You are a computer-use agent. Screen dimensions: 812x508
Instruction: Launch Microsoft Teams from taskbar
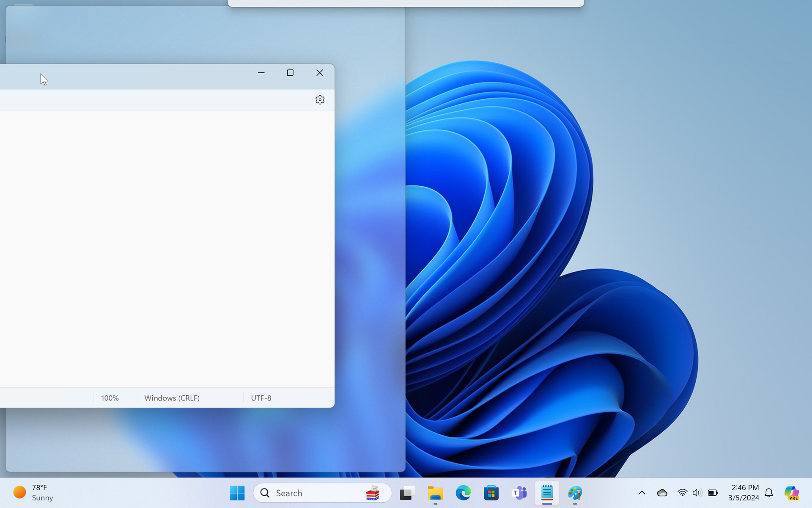[519, 493]
